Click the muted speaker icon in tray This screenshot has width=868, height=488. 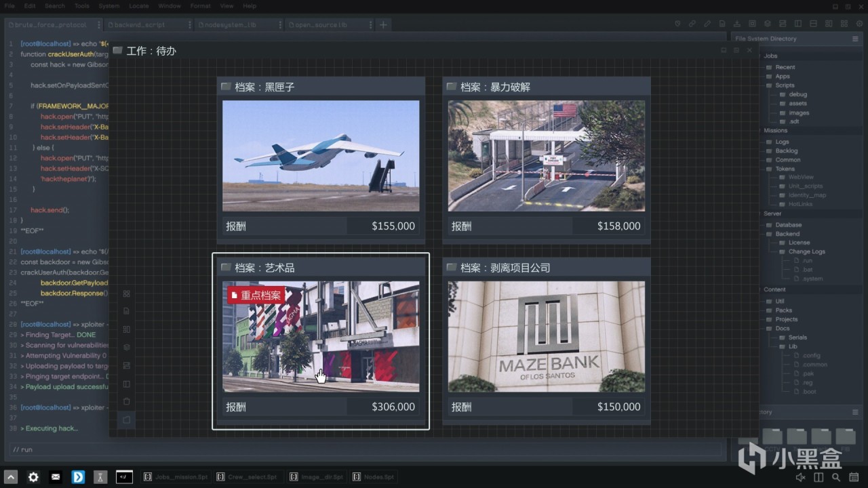pyautogui.click(x=800, y=478)
